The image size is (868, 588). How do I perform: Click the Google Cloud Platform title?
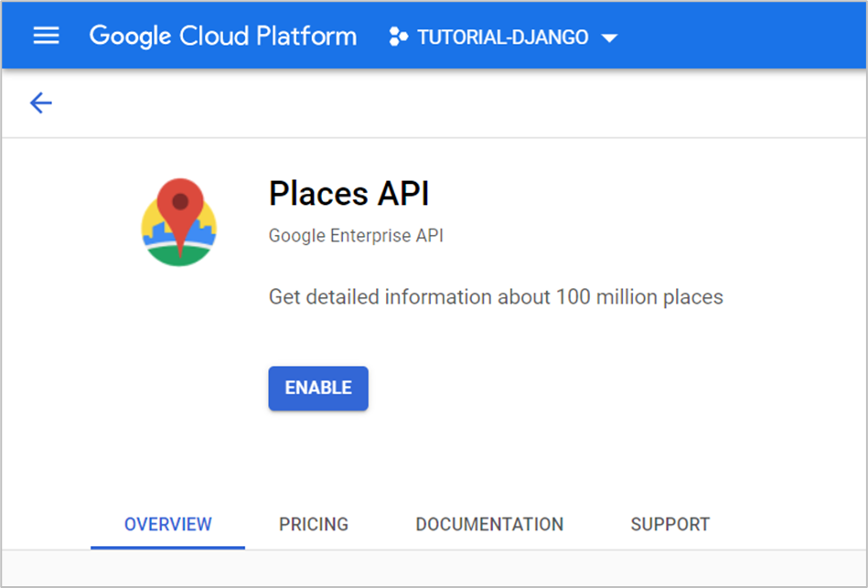click(x=223, y=37)
